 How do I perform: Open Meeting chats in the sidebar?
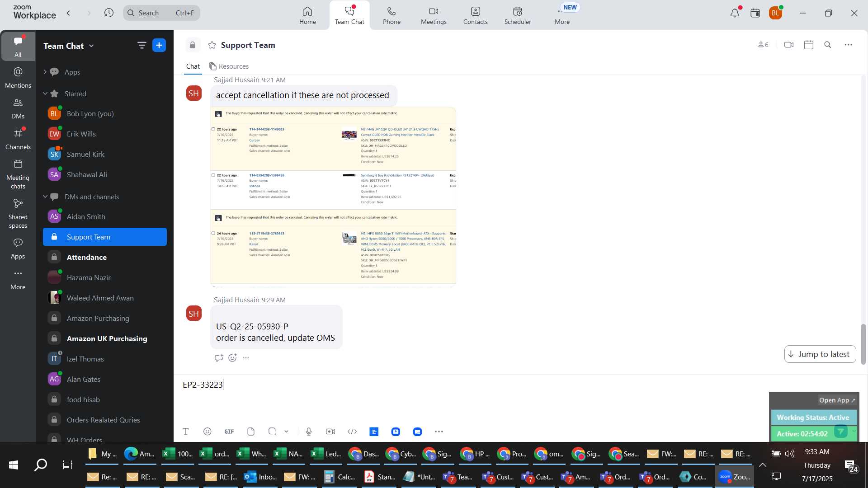pyautogui.click(x=18, y=174)
